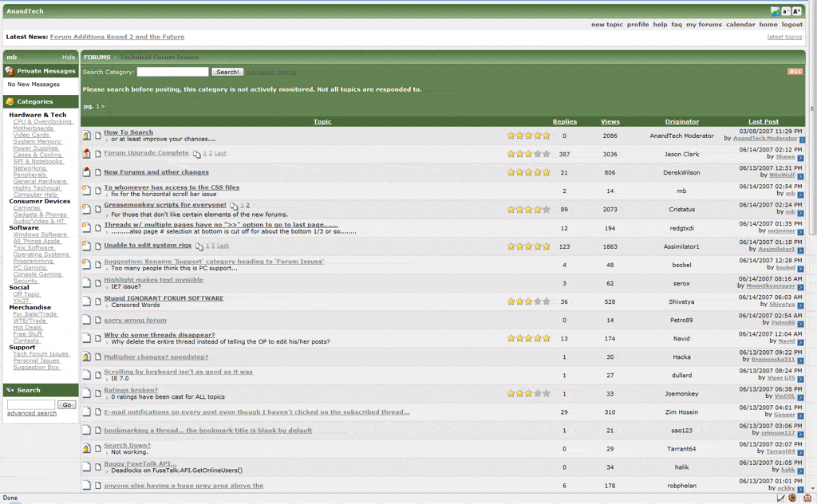This screenshot has width=817, height=504.
Task: Click the green chart icon beside the a- icon
Action: coord(776,11)
